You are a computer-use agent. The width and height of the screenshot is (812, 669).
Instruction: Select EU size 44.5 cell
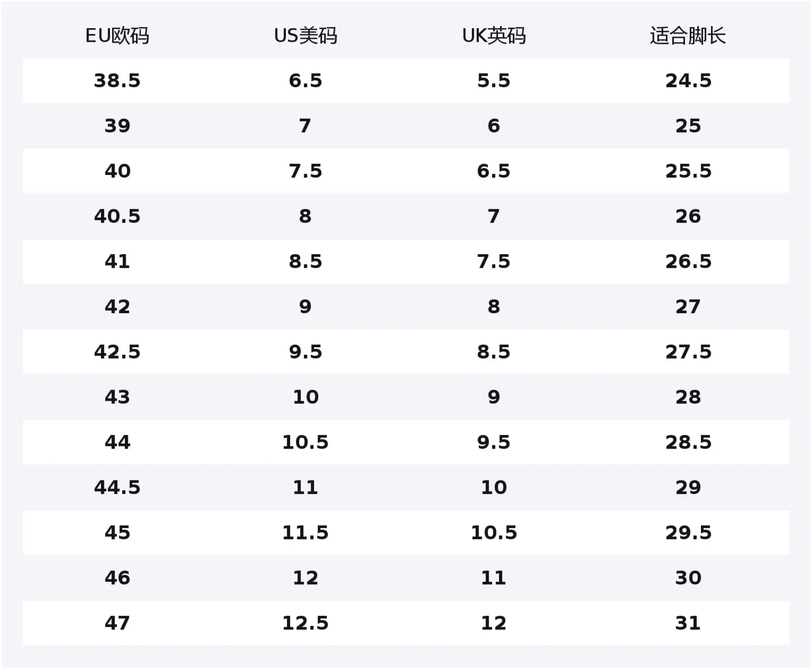117,487
